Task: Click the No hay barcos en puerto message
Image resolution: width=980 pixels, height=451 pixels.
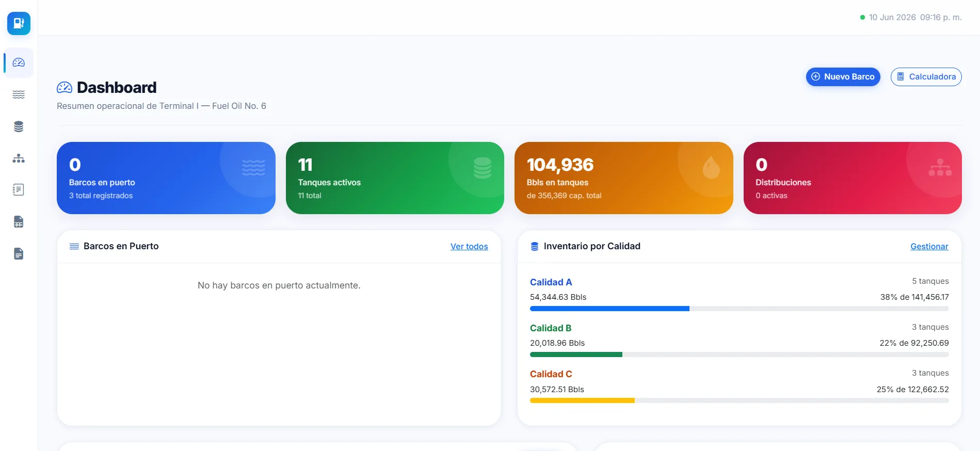Action: click(x=279, y=285)
